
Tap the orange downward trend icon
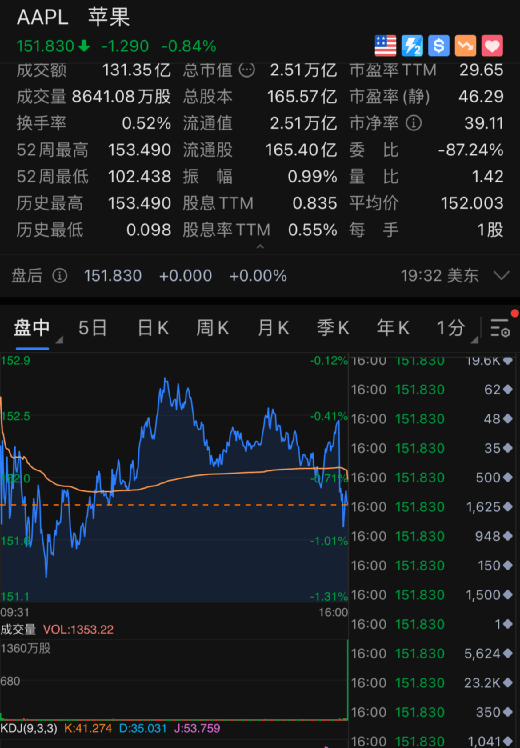coord(465,46)
